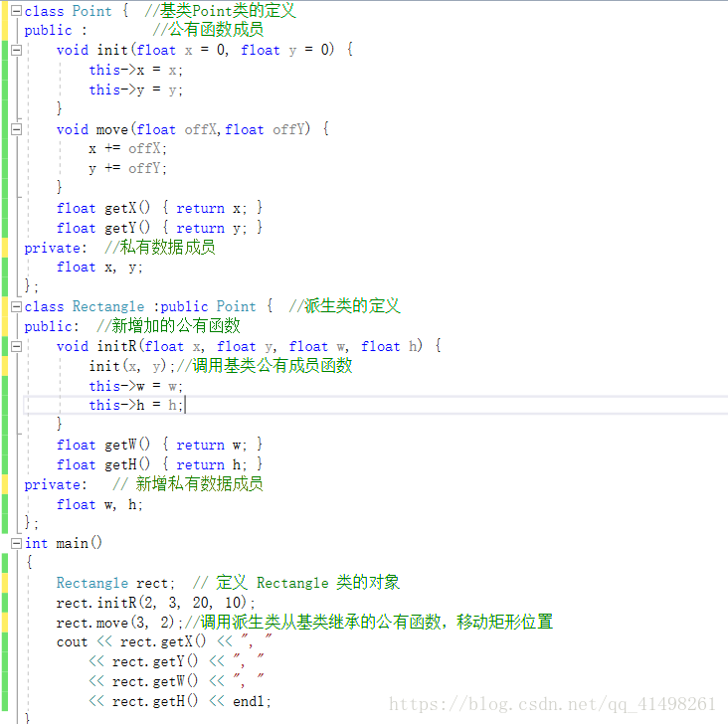Screen dimensions: 728x724
Task: Click the 'init(x, y);' call
Action: [x=132, y=366]
